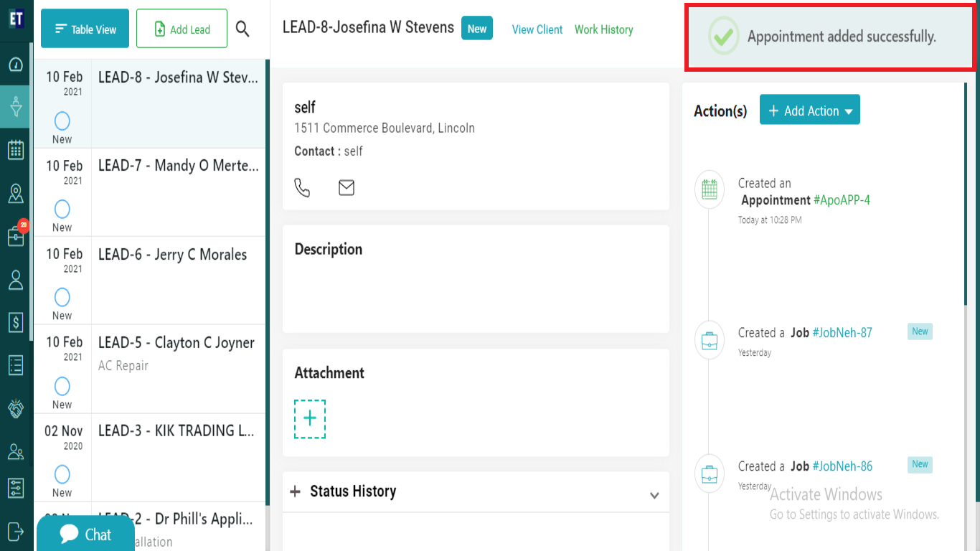Click the JobNeh-87 briefcase timeline icon
The height and width of the screenshot is (551, 980).
tap(710, 340)
